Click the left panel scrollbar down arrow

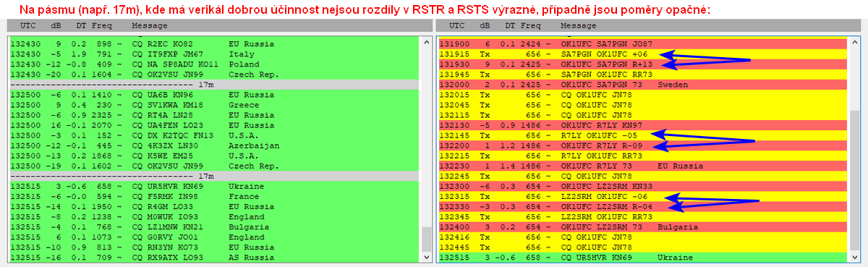[x=426, y=257]
